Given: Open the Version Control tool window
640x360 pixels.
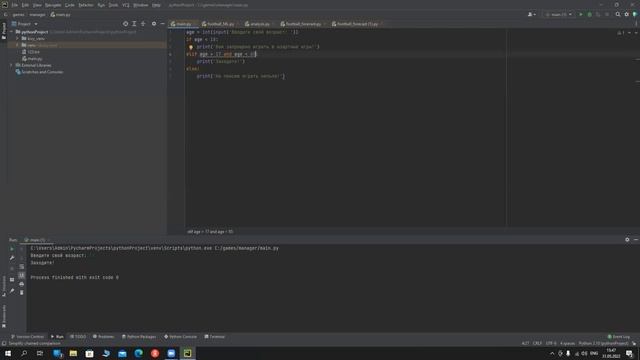Looking at the screenshot, I should pyautogui.click(x=27, y=337).
